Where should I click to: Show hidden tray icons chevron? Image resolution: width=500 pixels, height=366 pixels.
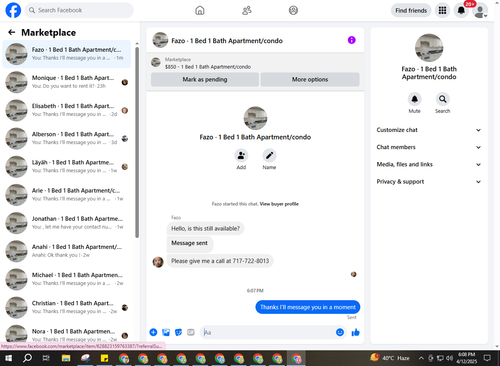pyautogui.click(x=421, y=358)
